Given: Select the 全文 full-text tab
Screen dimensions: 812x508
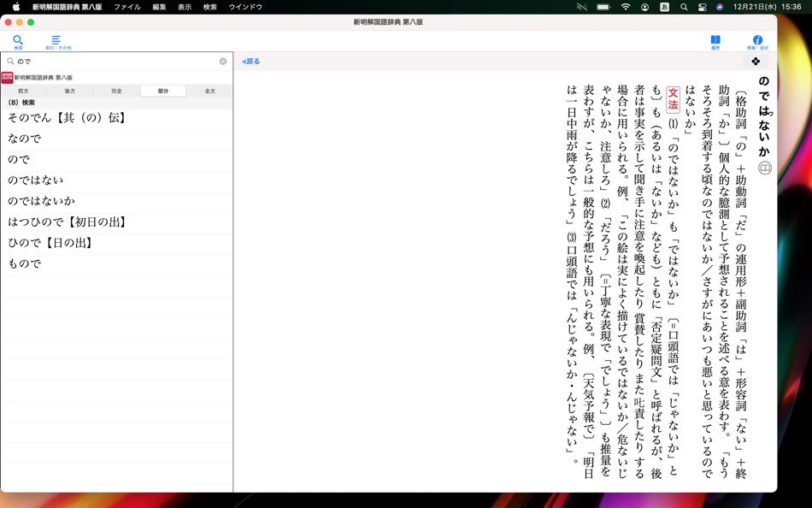Looking at the screenshot, I should click(x=209, y=91).
